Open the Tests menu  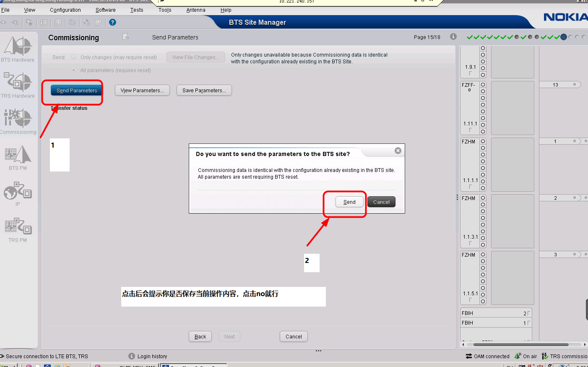(137, 10)
